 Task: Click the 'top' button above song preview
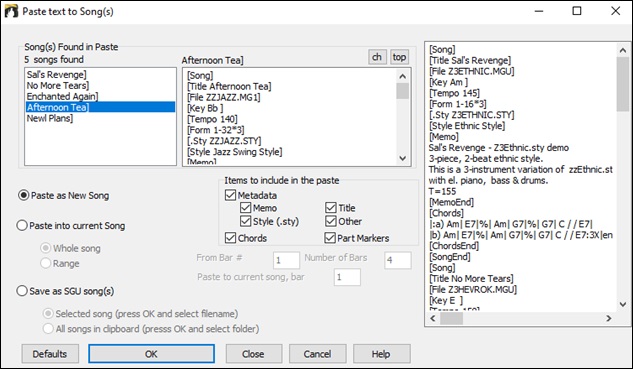399,57
